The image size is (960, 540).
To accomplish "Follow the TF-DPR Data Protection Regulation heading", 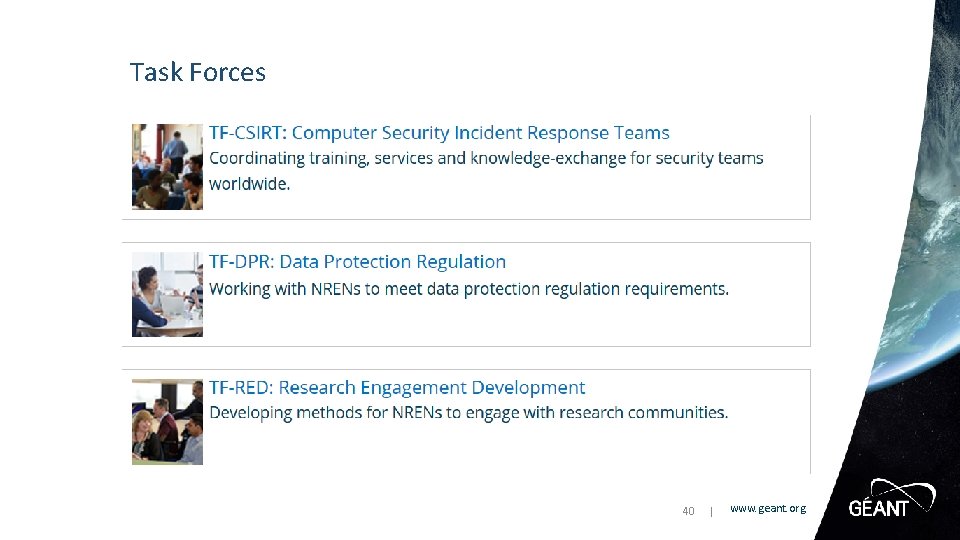I will pos(358,261).
